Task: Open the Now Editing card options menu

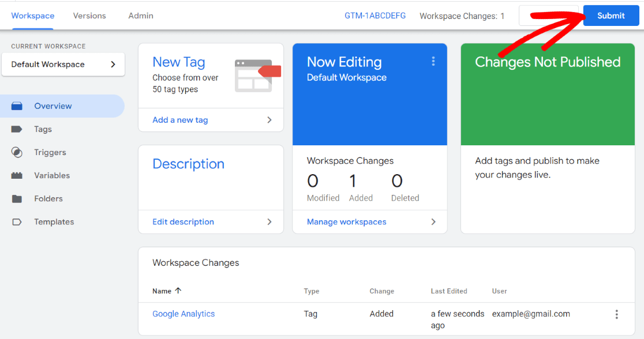Action: click(433, 61)
